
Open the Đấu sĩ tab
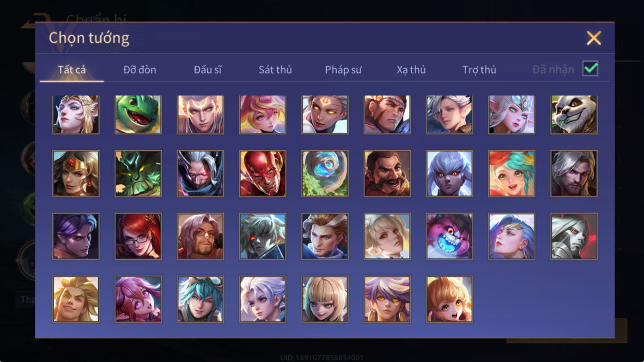click(207, 70)
